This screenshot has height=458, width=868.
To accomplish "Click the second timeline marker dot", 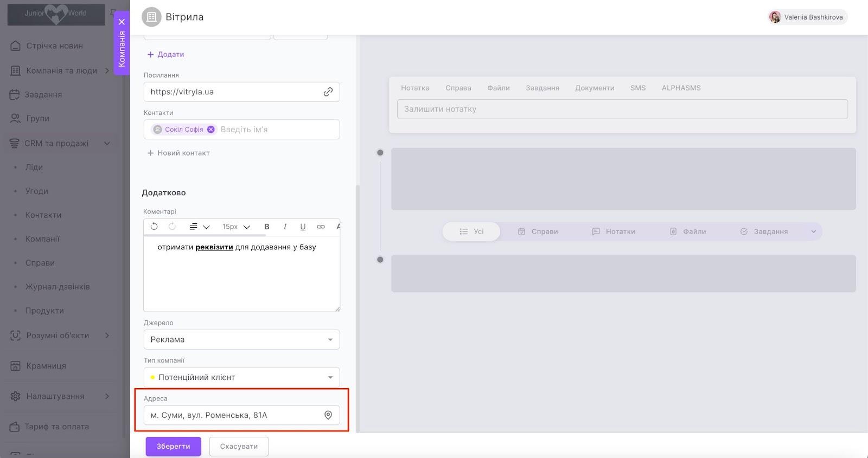I will point(380,260).
